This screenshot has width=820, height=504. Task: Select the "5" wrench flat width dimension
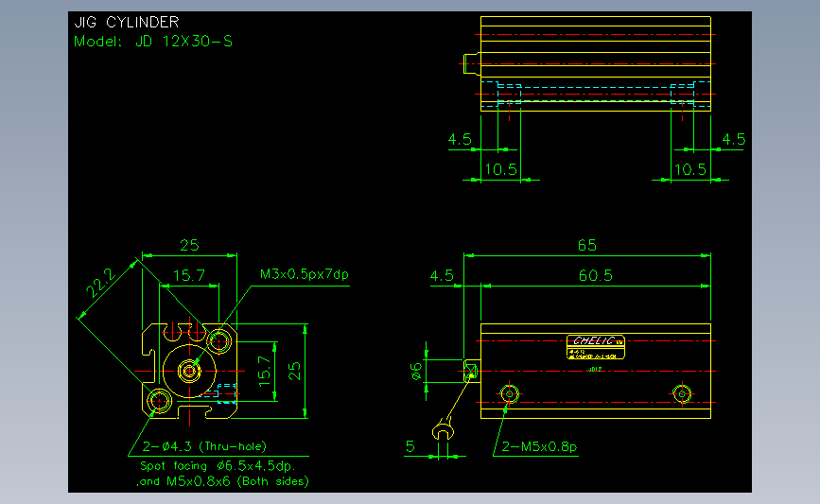(410, 446)
